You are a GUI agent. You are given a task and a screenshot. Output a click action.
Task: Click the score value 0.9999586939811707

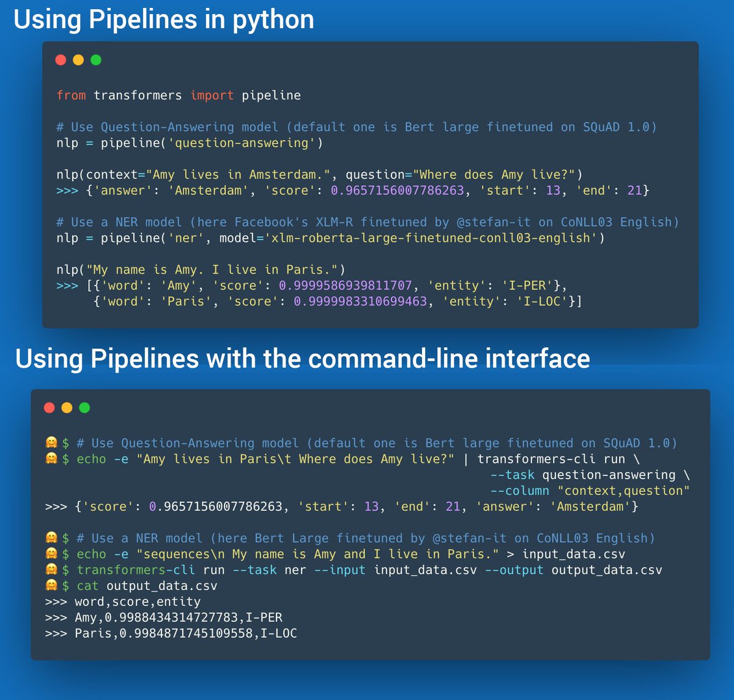(346, 286)
